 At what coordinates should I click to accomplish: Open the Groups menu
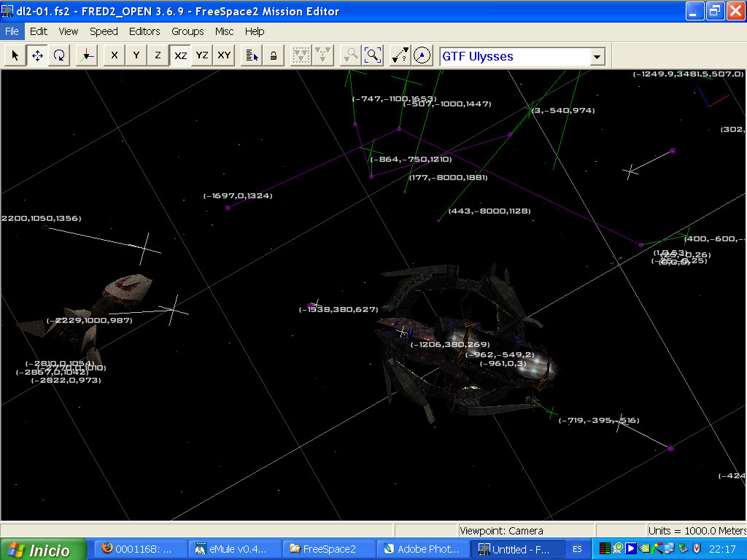187,31
